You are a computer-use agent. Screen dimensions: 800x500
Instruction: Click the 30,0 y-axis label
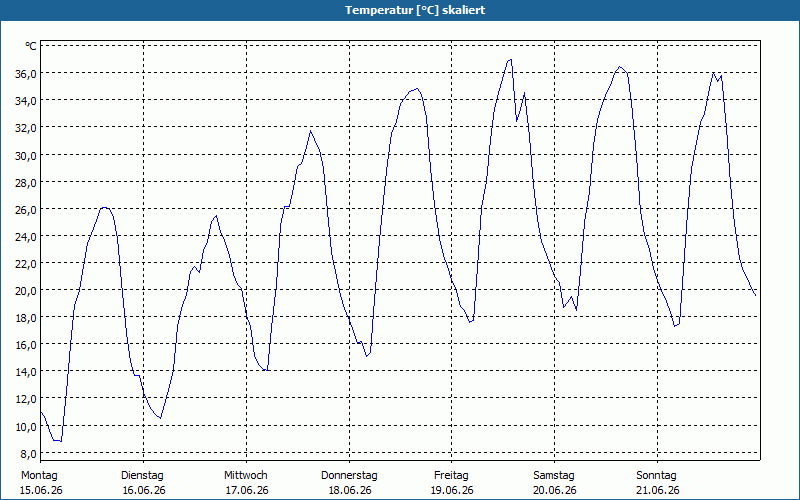tap(26, 155)
